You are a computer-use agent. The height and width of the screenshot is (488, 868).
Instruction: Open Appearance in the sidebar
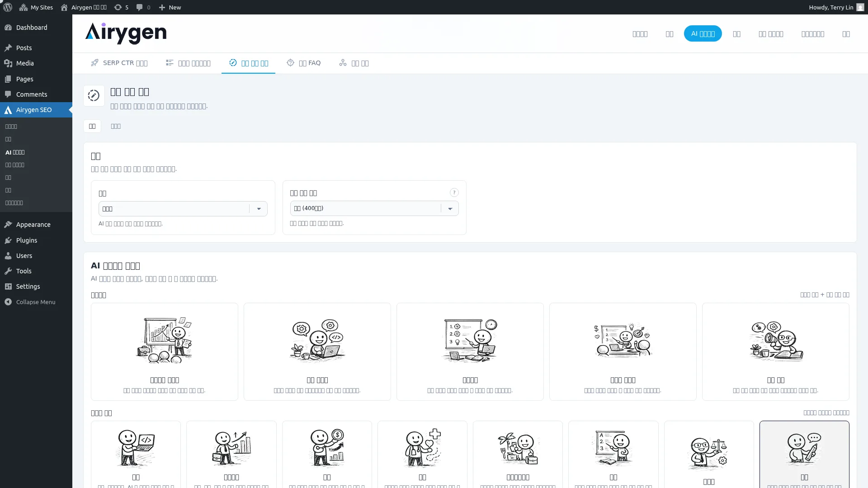coord(36,225)
